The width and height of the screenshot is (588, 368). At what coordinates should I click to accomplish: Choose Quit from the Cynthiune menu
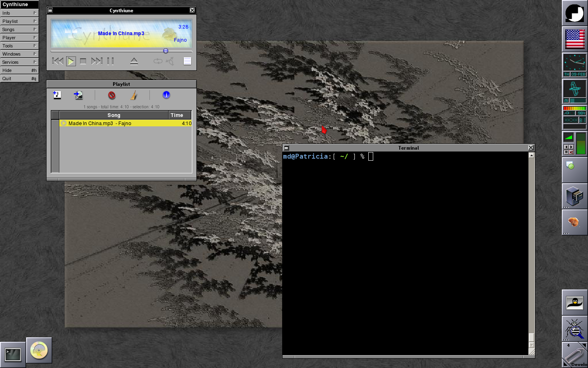19,79
